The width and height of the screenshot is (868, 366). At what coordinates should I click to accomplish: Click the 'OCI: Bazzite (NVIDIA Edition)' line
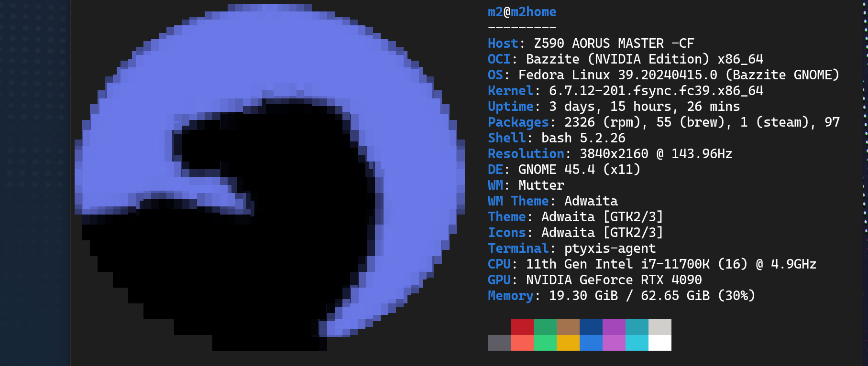click(626, 59)
